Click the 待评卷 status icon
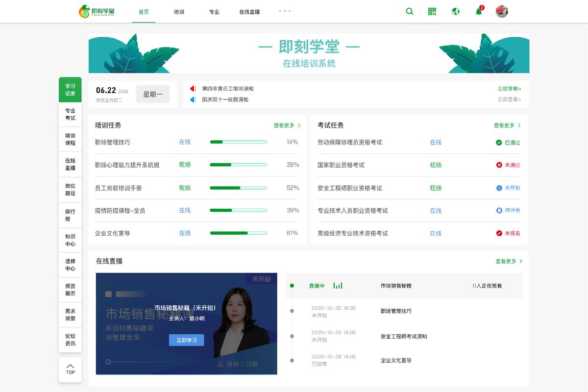This screenshot has height=392, width=588. pyautogui.click(x=499, y=210)
